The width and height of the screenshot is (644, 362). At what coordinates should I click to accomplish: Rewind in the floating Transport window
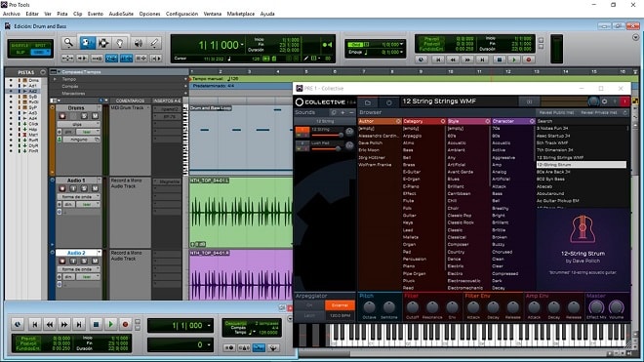click(x=50, y=325)
